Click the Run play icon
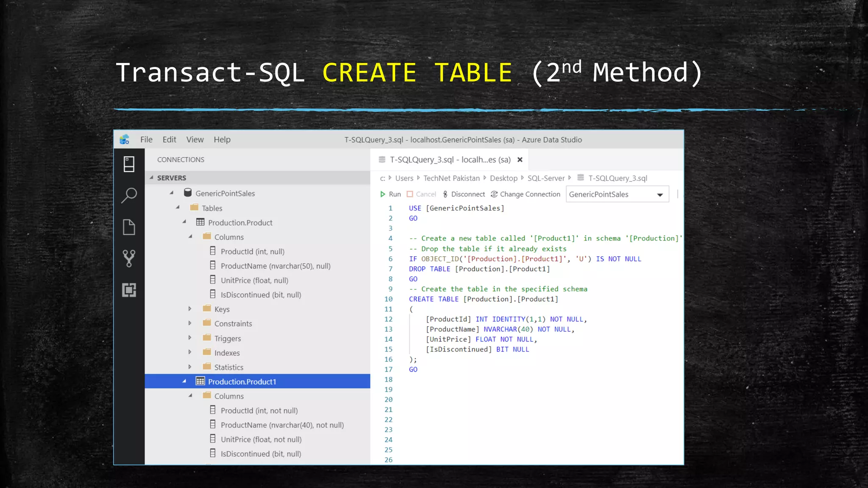868x488 pixels. click(x=383, y=194)
